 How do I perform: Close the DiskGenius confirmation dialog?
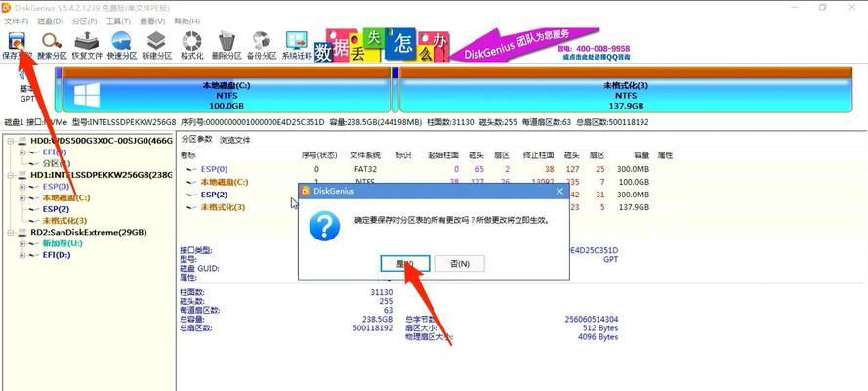[x=559, y=191]
